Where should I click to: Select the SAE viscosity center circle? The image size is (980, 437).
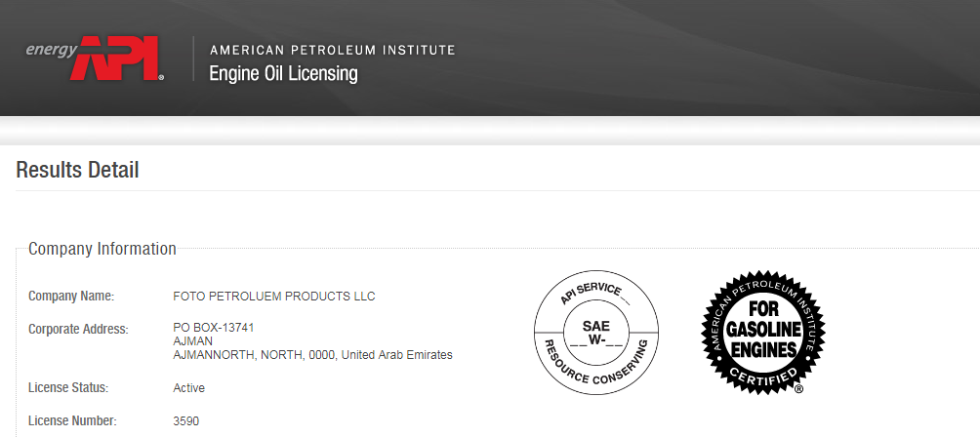[x=595, y=334]
